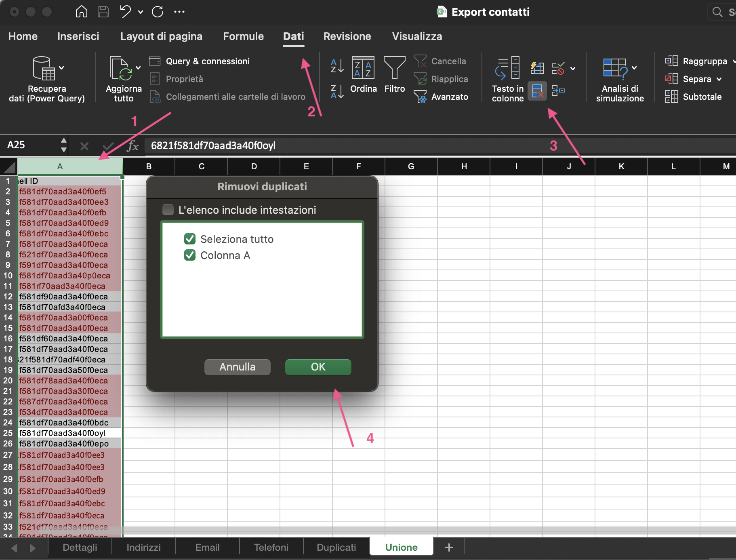Viewport: 736px width, 560px height.
Task: Select column K header
Action: coord(621,166)
